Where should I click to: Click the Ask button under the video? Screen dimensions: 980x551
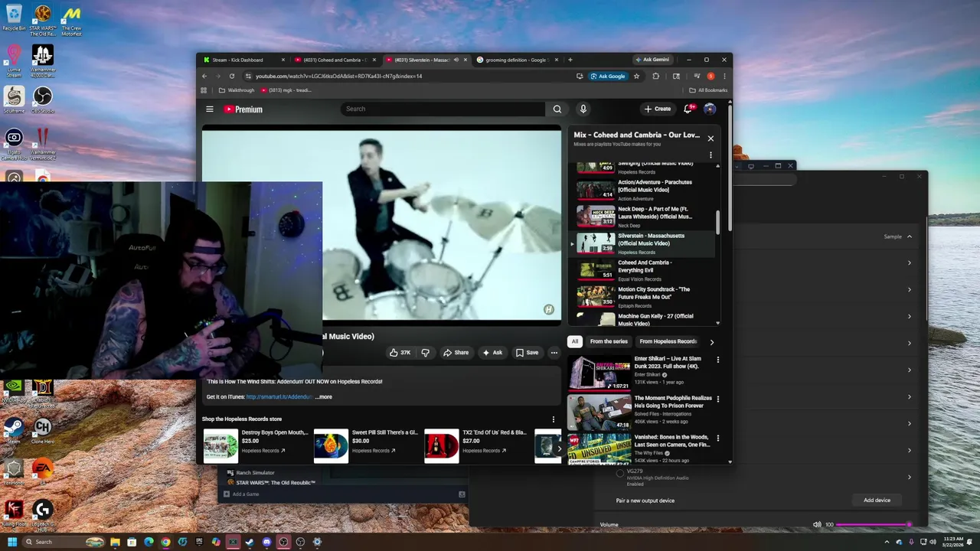[492, 353]
